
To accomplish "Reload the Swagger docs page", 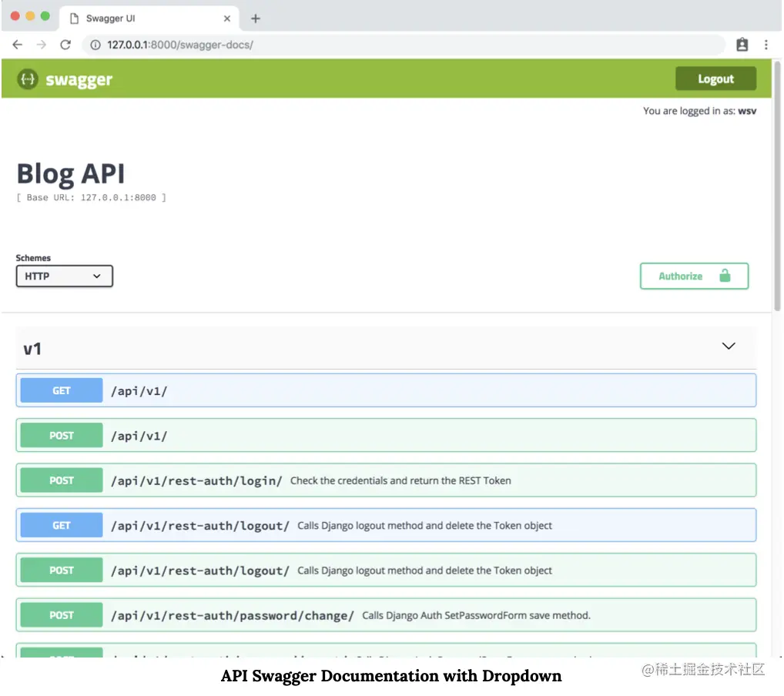I will click(x=65, y=45).
